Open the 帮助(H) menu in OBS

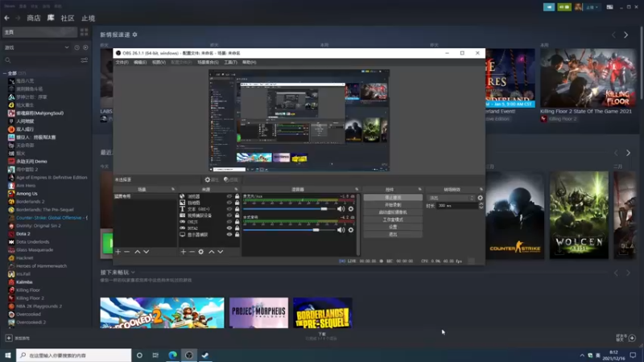tap(249, 63)
